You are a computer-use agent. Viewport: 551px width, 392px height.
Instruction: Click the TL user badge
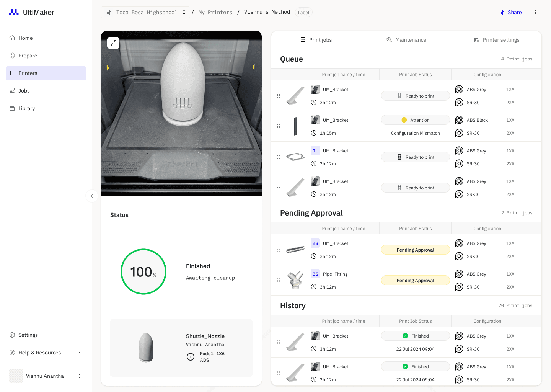(x=315, y=151)
